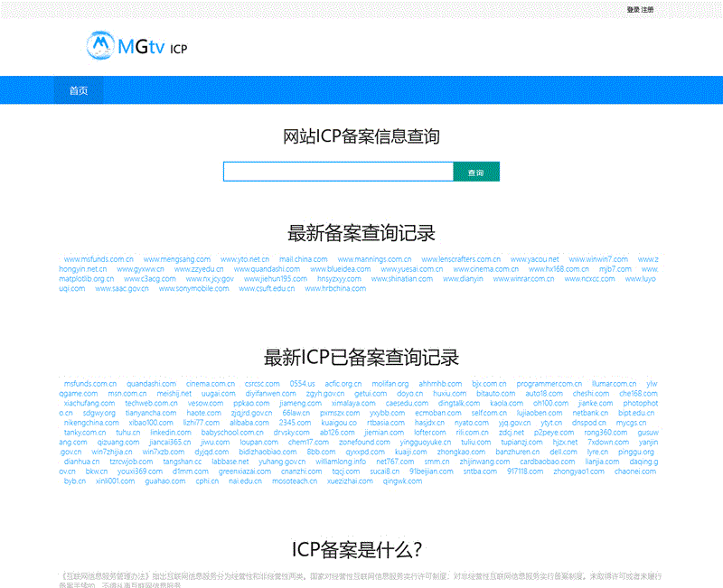The width and height of the screenshot is (723, 588).
Task: Open the www.msfunds.com.cn record link
Action: (95, 259)
